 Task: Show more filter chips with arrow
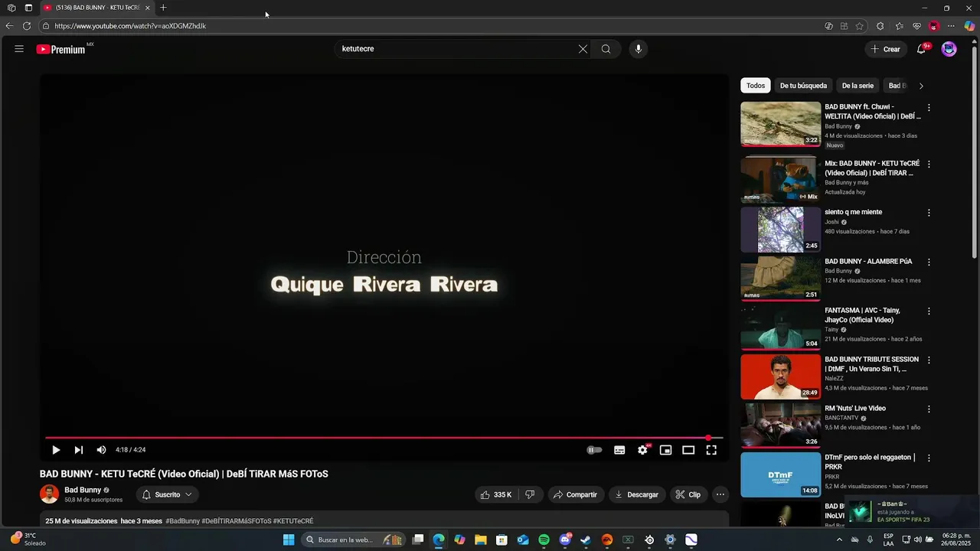[921, 86]
